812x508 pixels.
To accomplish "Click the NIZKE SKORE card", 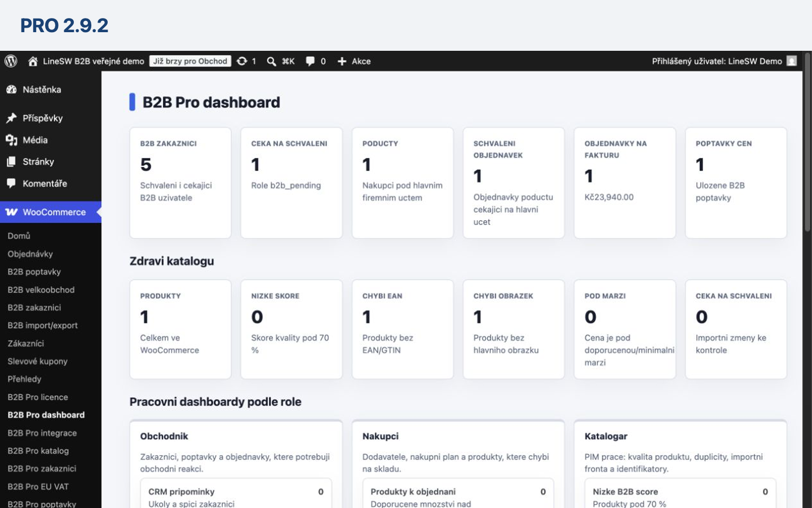I will coord(292,329).
